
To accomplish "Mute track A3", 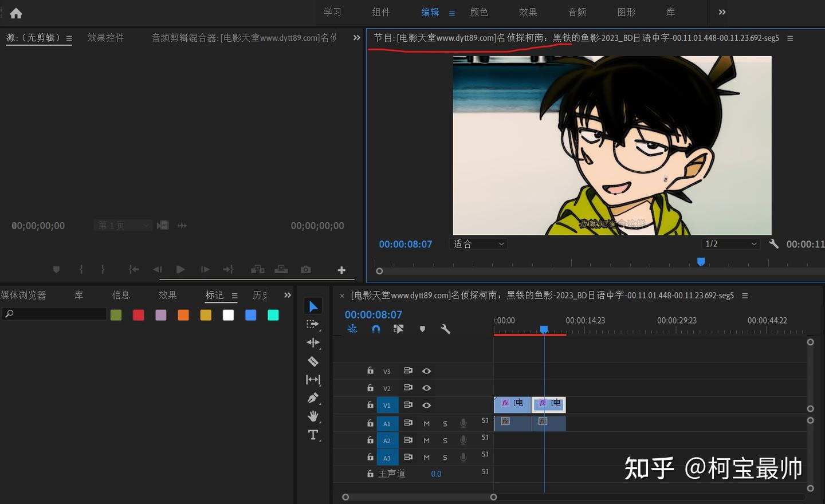I will pyautogui.click(x=426, y=458).
